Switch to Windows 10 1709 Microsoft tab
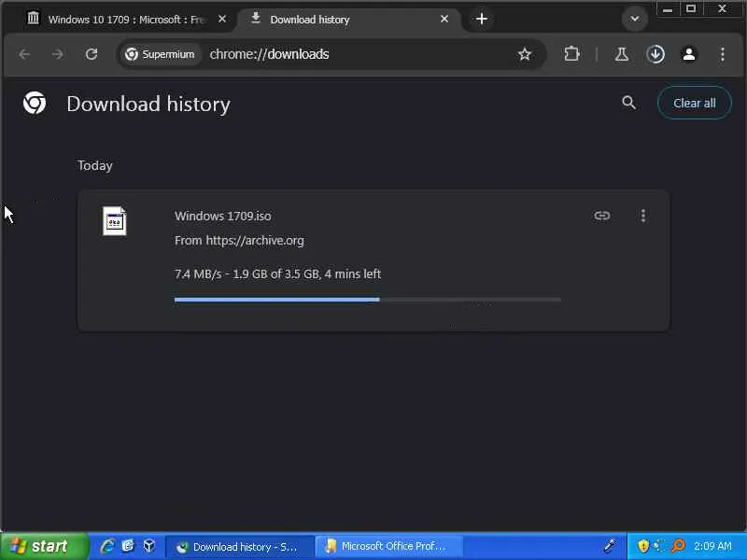The height and width of the screenshot is (560, 747). click(x=126, y=20)
